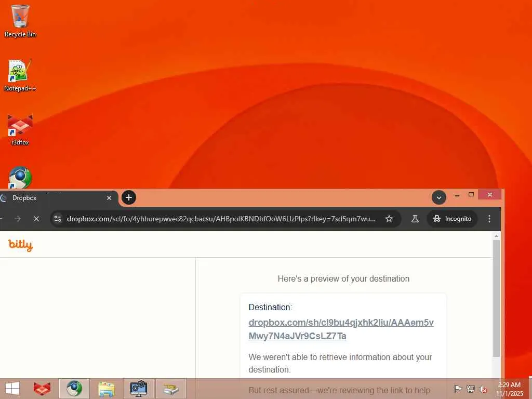Click the muted volume tray icon

483,389
